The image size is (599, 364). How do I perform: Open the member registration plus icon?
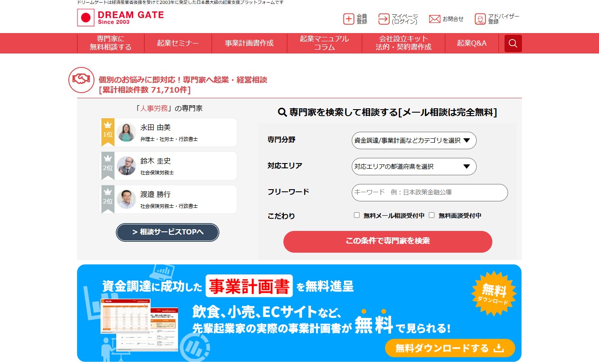click(349, 19)
